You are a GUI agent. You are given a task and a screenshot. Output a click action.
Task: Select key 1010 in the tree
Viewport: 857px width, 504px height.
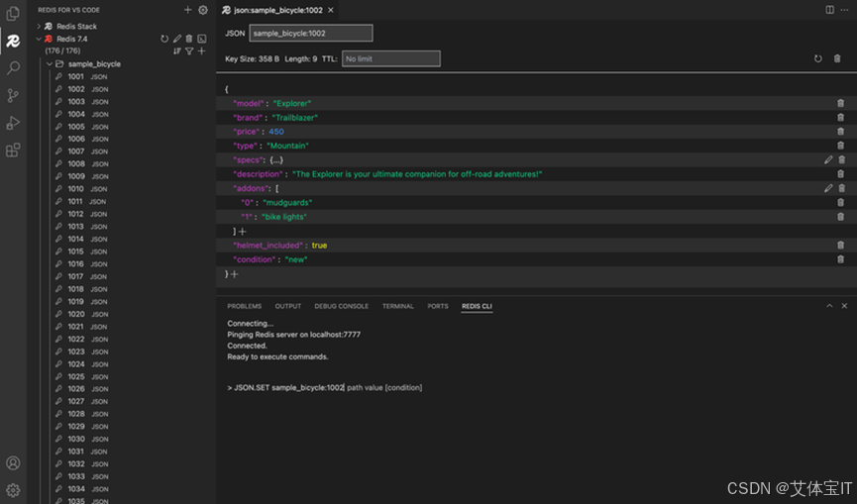(x=76, y=189)
